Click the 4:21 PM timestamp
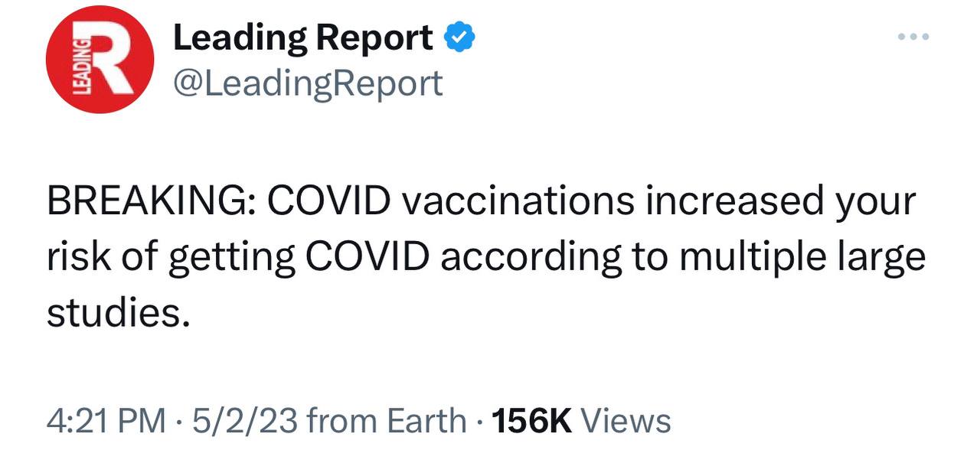Screen dimensions: 980x450 (106, 421)
